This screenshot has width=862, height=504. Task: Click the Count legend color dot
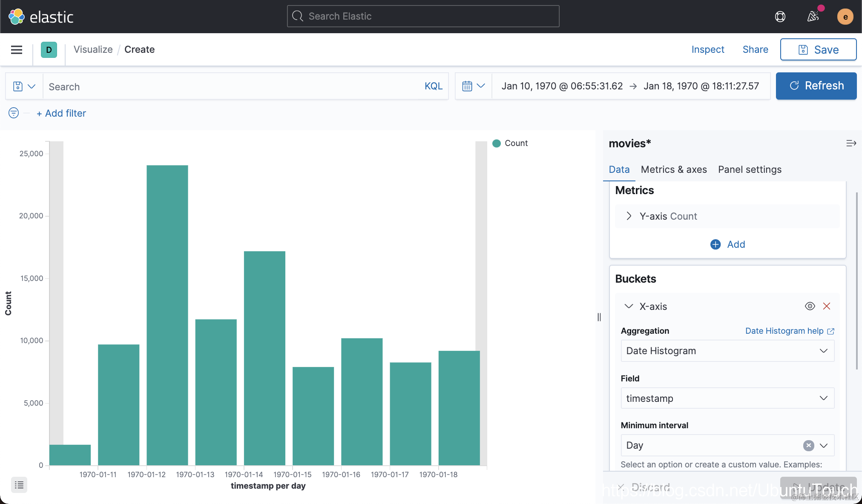point(496,143)
